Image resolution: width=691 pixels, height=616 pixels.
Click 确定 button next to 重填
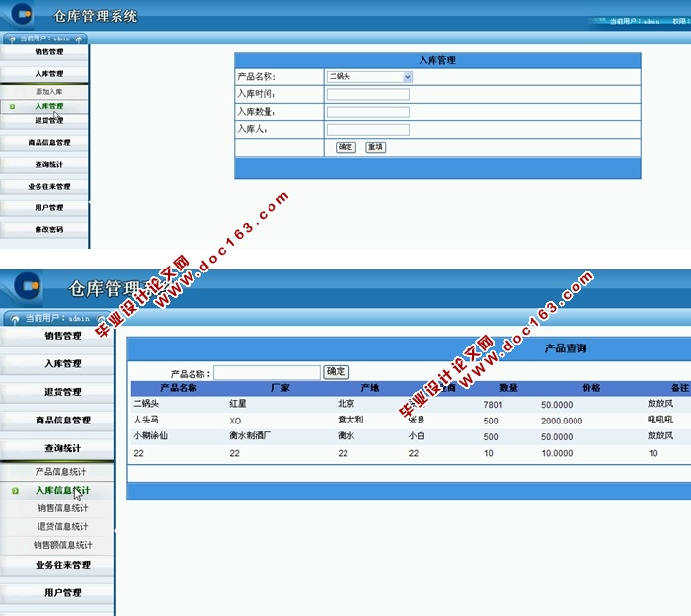(x=345, y=147)
